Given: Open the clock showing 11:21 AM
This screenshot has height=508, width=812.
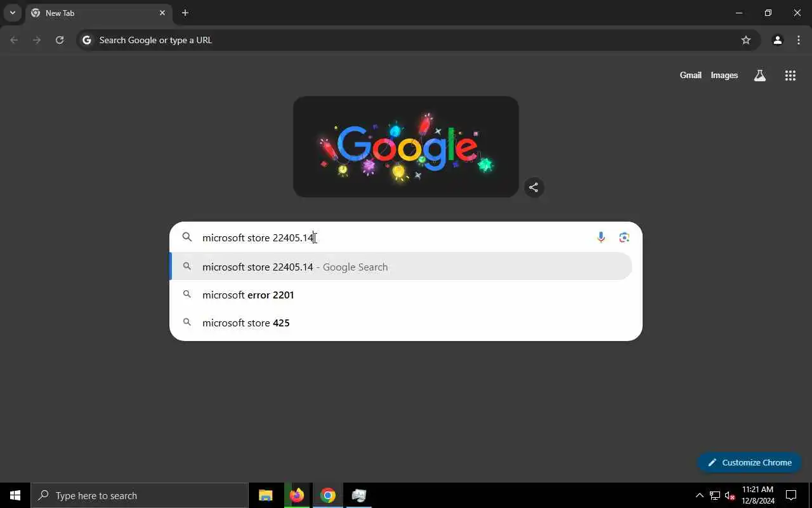Looking at the screenshot, I should pyautogui.click(x=758, y=495).
